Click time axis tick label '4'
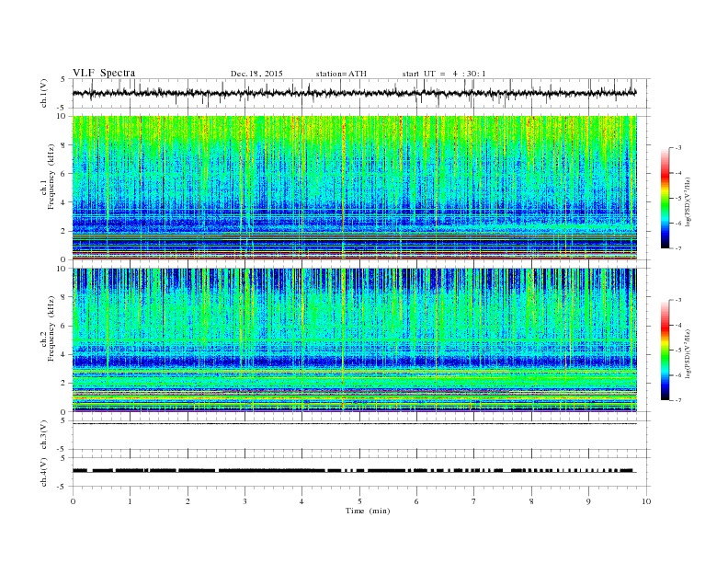 coord(301,501)
